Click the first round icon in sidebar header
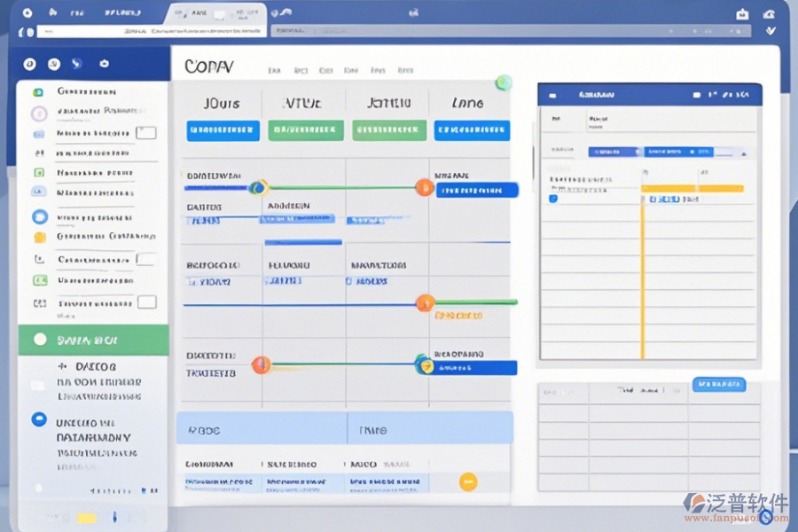The image size is (798, 532). [29, 64]
